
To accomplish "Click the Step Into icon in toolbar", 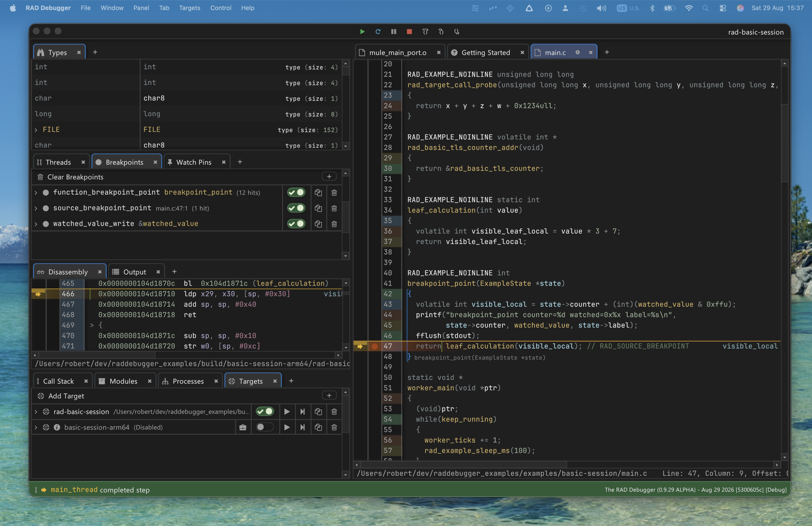I will 441,31.
